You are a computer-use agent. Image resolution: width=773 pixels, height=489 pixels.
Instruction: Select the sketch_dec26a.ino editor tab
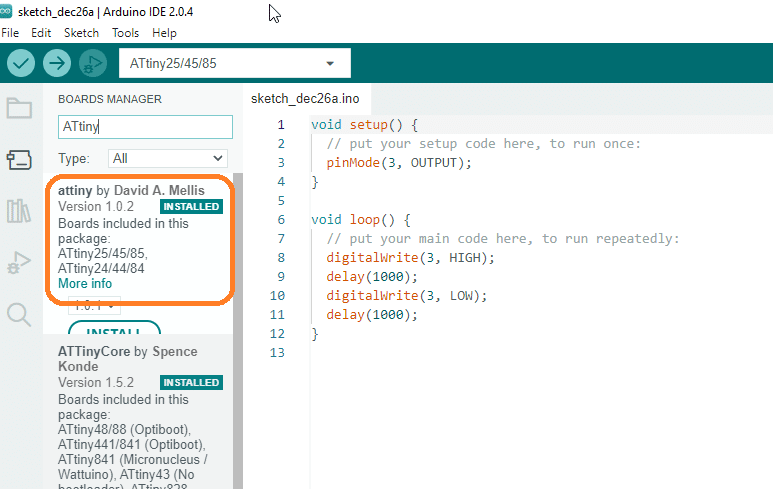pyautogui.click(x=305, y=99)
